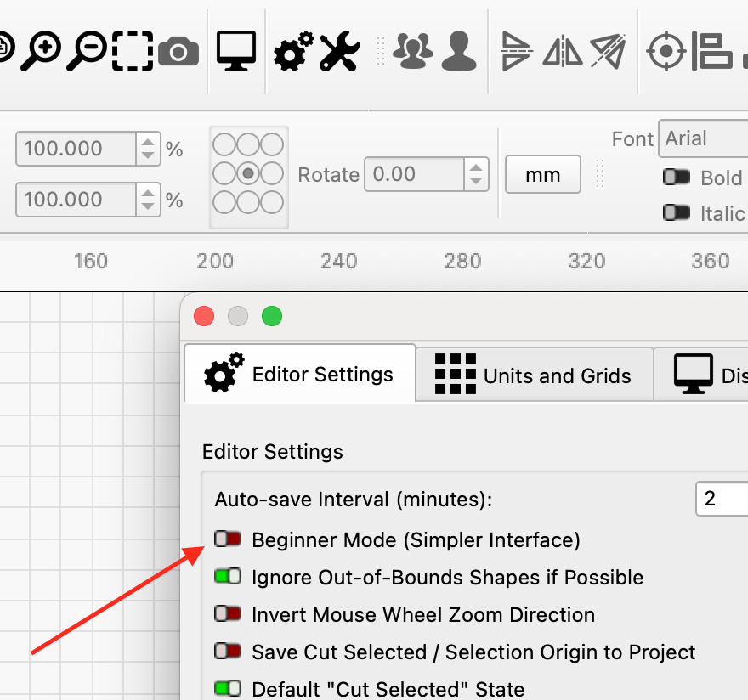Open Device Settings wrench and screwdriver icon
Viewport: 748px width, 700px height.
click(x=339, y=51)
